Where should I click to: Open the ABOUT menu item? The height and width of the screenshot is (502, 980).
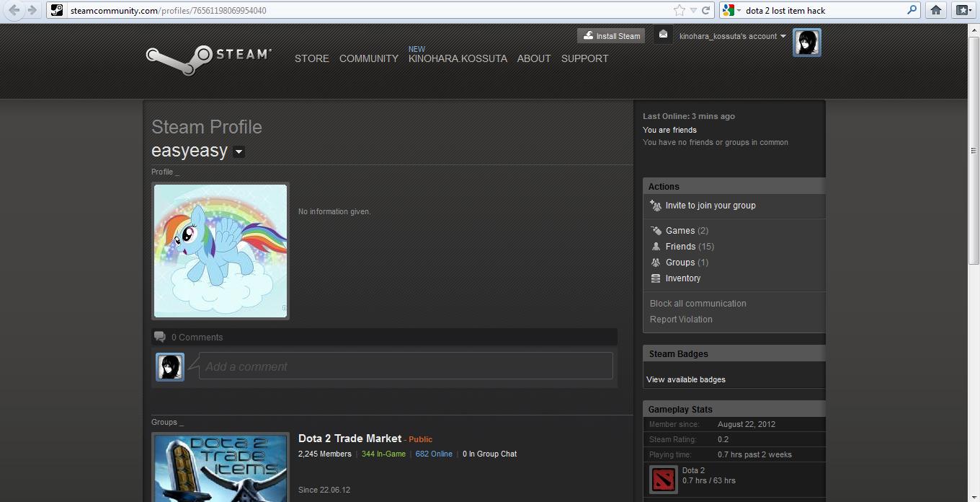(x=534, y=58)
